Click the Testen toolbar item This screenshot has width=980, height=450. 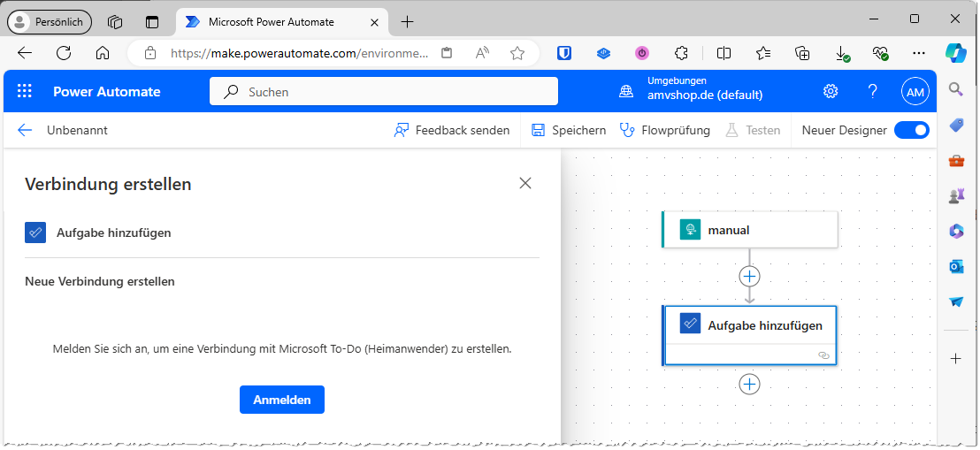click(753, 130)
